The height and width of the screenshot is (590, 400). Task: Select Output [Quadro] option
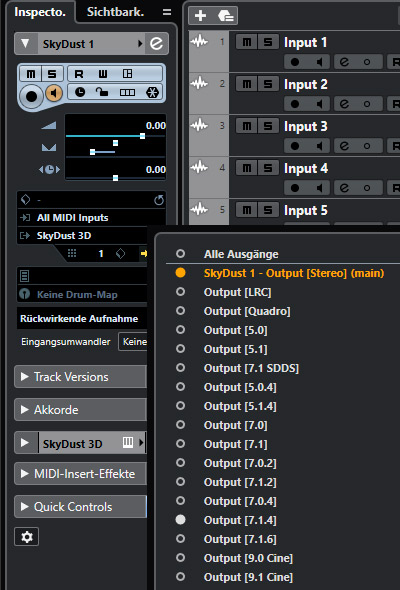(x=247, y=311)
